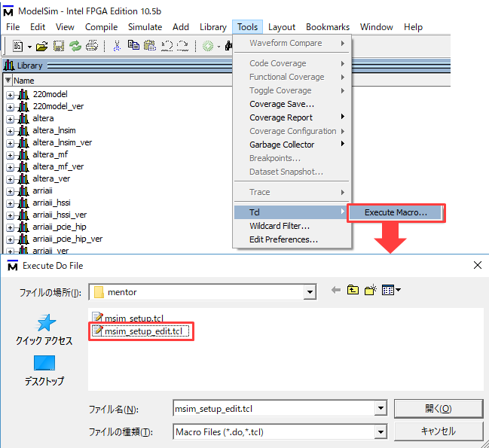
Task: Click the Library panel title icon
Action: pos(9,66)
